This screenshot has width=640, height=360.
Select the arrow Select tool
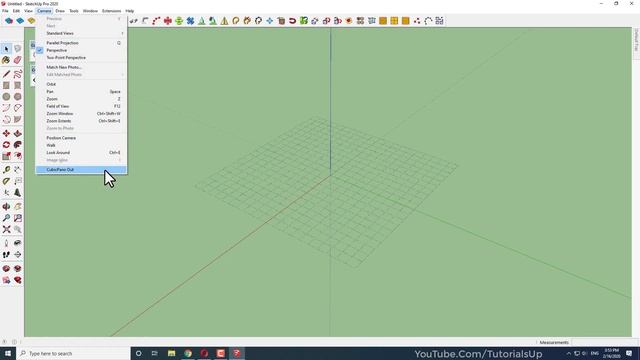click(6, 49)
